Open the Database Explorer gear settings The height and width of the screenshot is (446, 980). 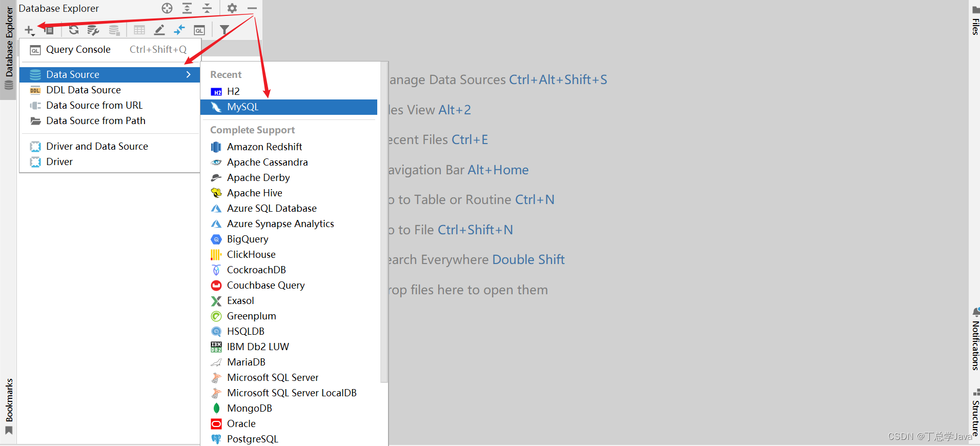coord(232,8)
